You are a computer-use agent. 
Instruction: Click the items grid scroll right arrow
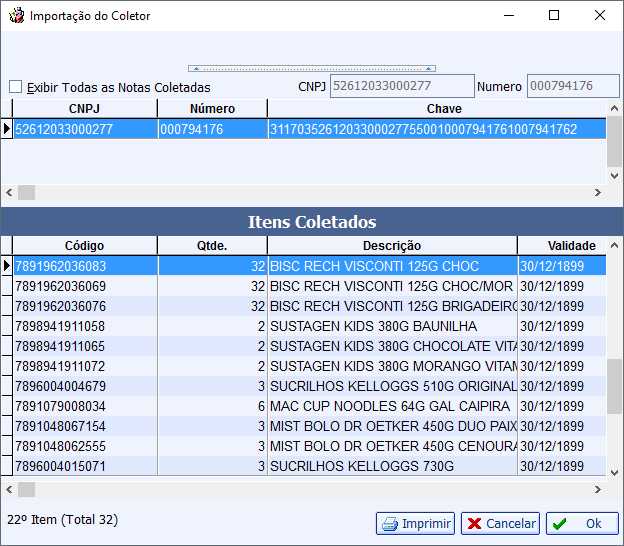click(598, 489)
